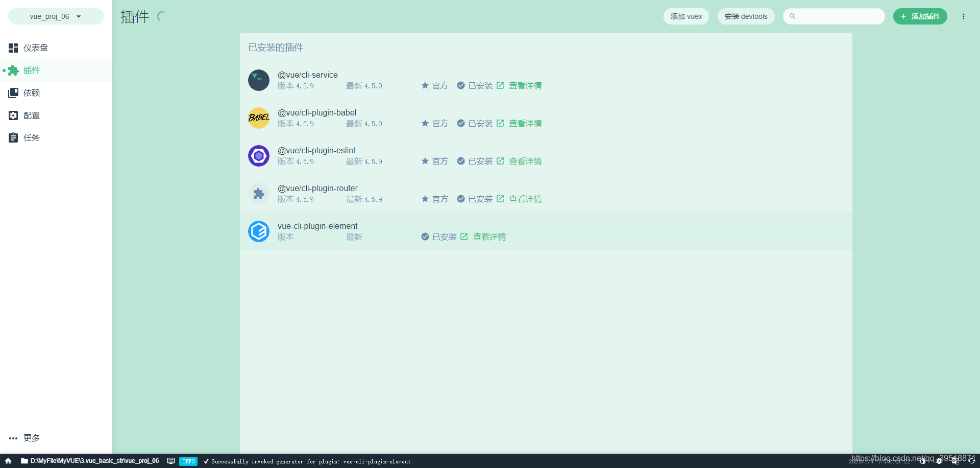Click 已安装 check icon for cli-plugin-eslint
980x468 pixels.
[461, 161]
